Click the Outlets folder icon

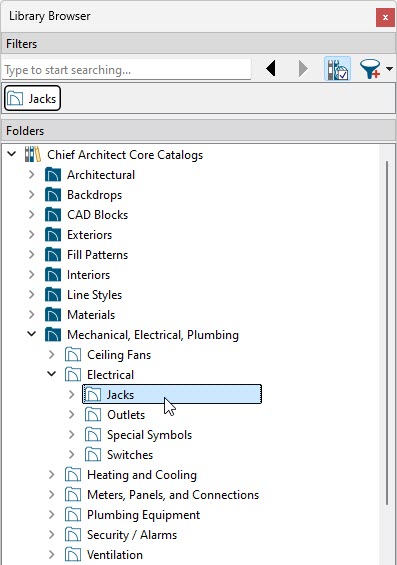click(93, 415)
